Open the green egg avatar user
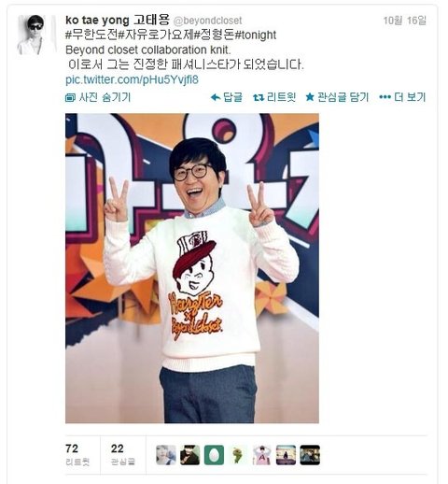Screen dimensions: 448x484 tap(214, 455)
